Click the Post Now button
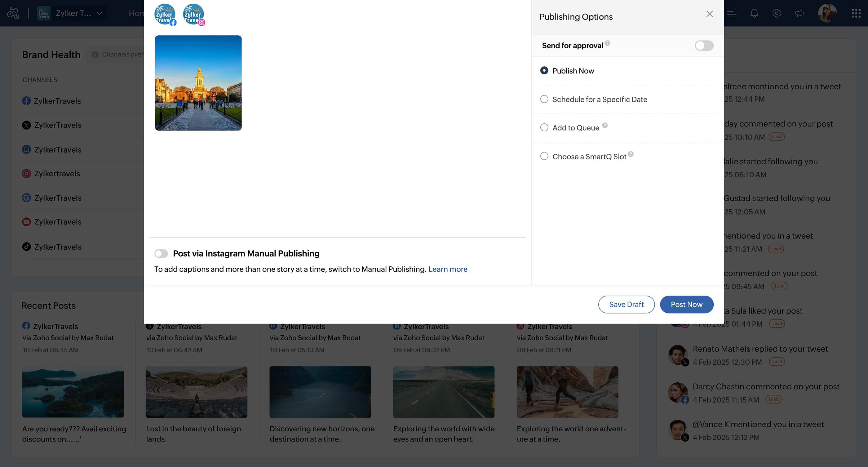The image size is (868, 467). 686,304
